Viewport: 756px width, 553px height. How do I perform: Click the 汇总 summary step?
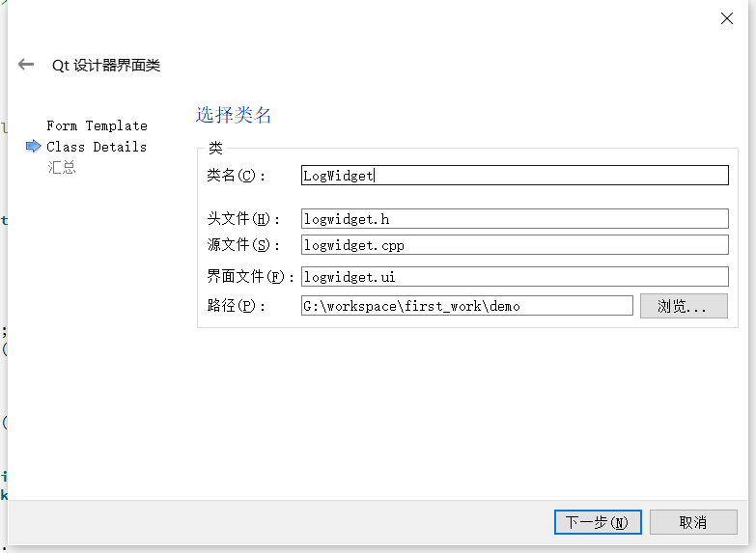coord(61,167)
